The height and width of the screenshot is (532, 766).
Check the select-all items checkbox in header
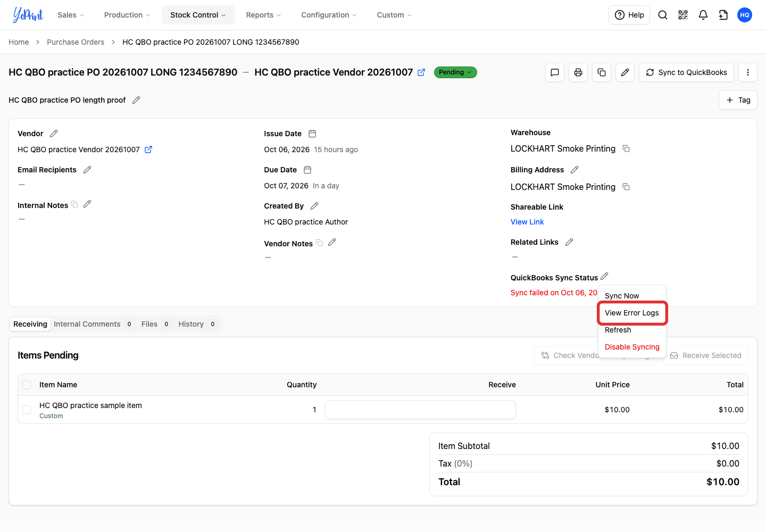(27, 385)
